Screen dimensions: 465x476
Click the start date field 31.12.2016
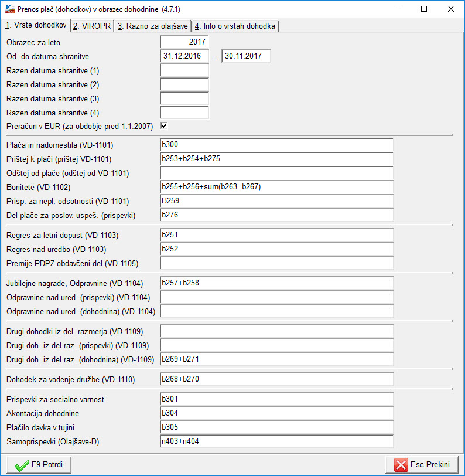pyautogui.click(x=184, y=56)
